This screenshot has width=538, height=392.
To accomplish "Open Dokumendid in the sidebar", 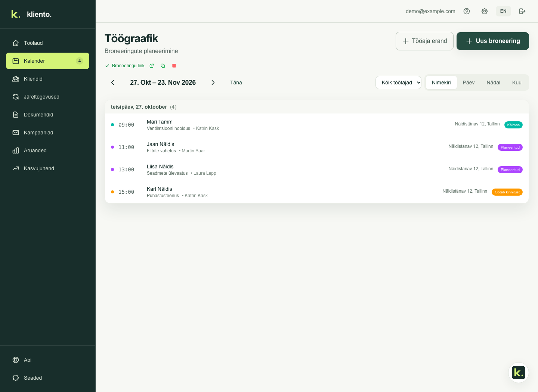I will pos(47,115).
